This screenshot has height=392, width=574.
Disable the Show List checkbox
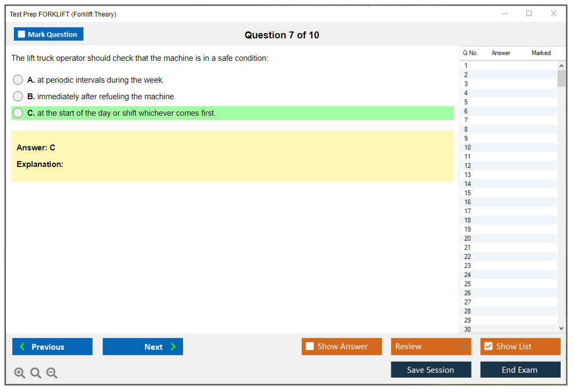coord(488,347)
